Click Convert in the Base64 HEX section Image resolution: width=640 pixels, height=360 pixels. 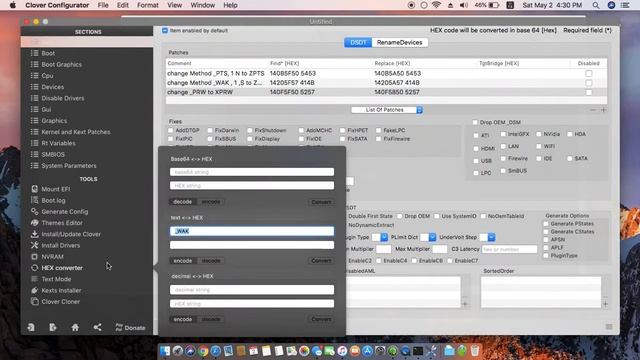(321, 202)
